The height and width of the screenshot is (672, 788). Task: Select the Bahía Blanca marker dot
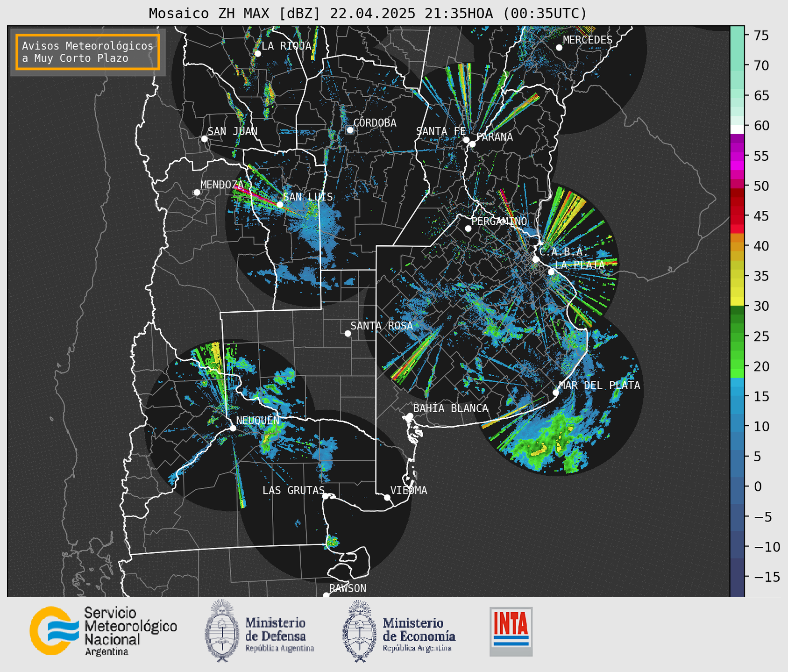click(410, 416)
